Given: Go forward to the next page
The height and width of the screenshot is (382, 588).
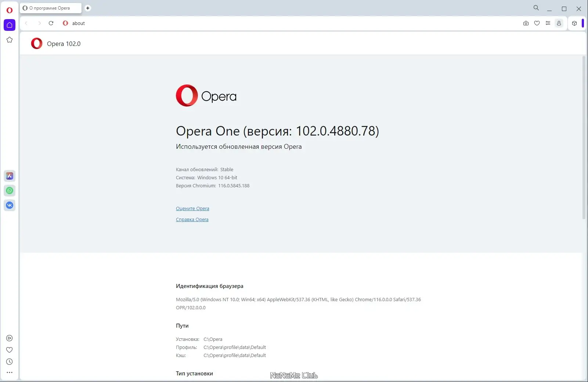Looking at the screenshot, I should pyautogui.click(x=39, y=23).
